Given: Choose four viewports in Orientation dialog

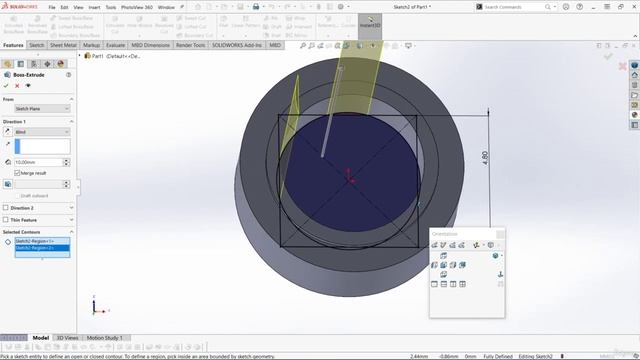Looking at the screenshot, I should point(462,284).
